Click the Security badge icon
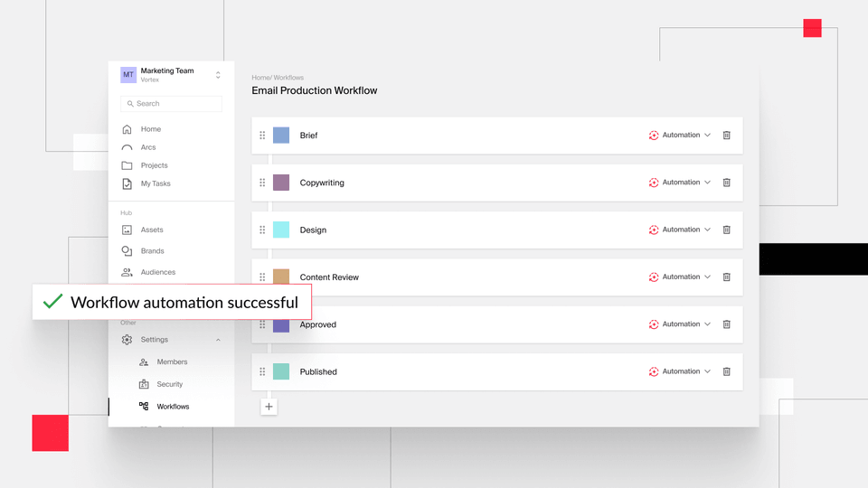 click(x=144, y=384)
